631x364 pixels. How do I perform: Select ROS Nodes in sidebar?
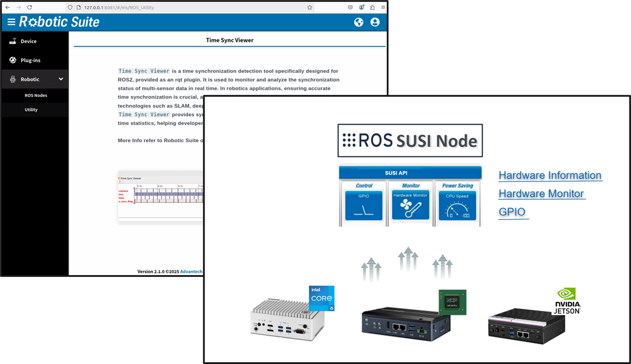point(36,95)
